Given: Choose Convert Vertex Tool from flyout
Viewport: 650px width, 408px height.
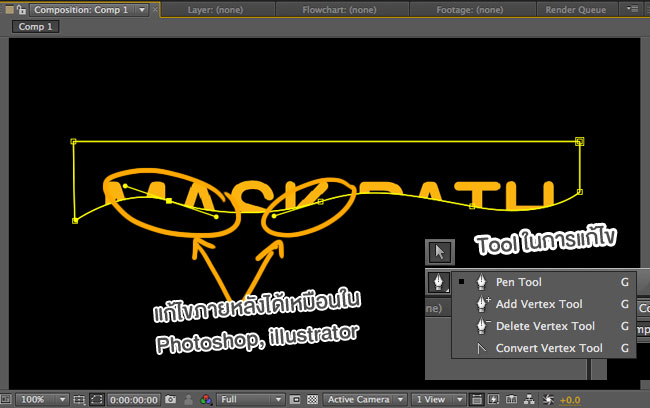Looking at the screenshot, I should 543,348.
